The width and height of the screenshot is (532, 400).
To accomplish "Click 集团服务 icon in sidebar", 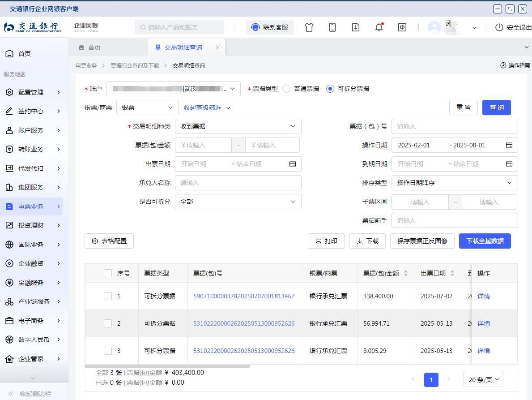I will (9, 187).
